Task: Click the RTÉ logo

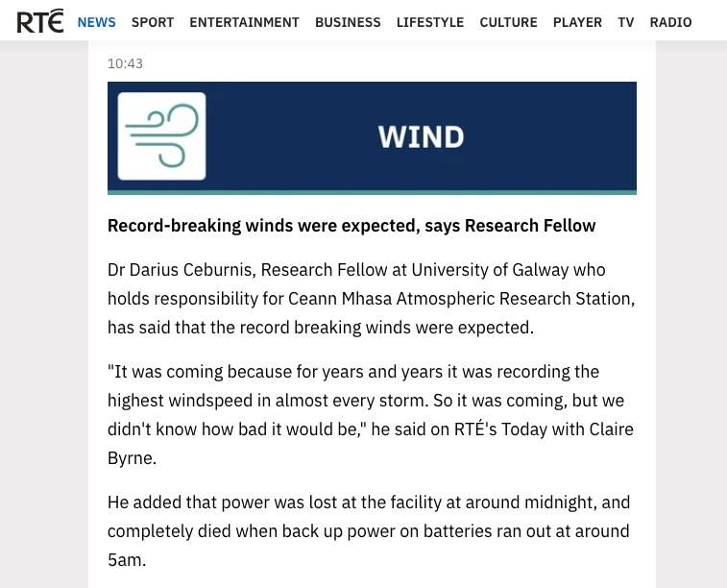Action: point(40,21)
